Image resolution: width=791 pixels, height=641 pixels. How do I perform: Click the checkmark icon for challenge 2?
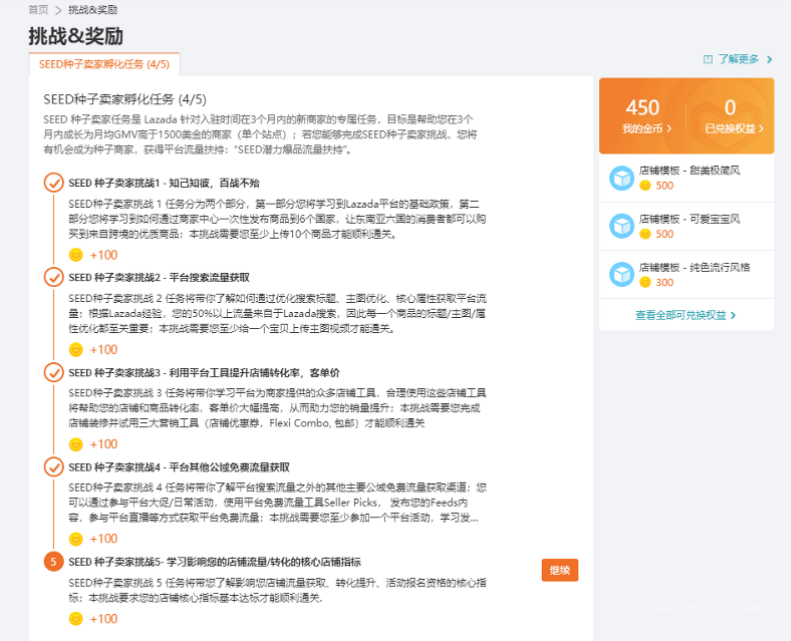[x=53, y=277]
